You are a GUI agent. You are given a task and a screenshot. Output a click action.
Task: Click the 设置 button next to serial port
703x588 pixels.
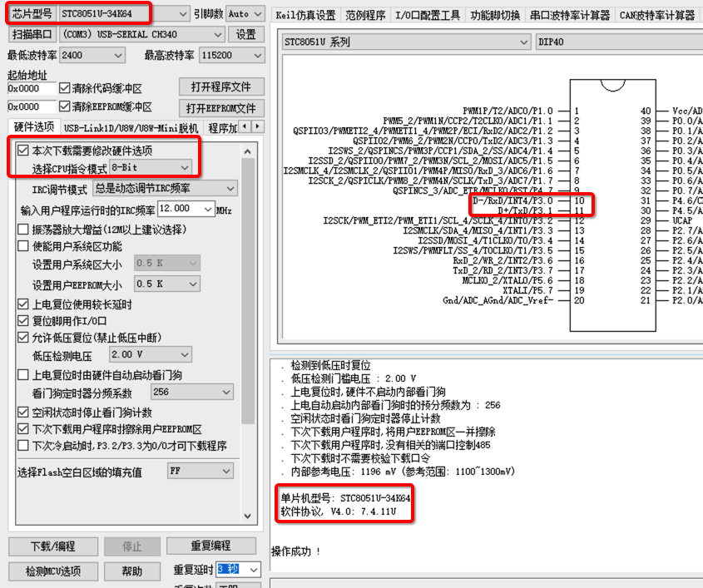pyautogui.click(x=245, y=34)
